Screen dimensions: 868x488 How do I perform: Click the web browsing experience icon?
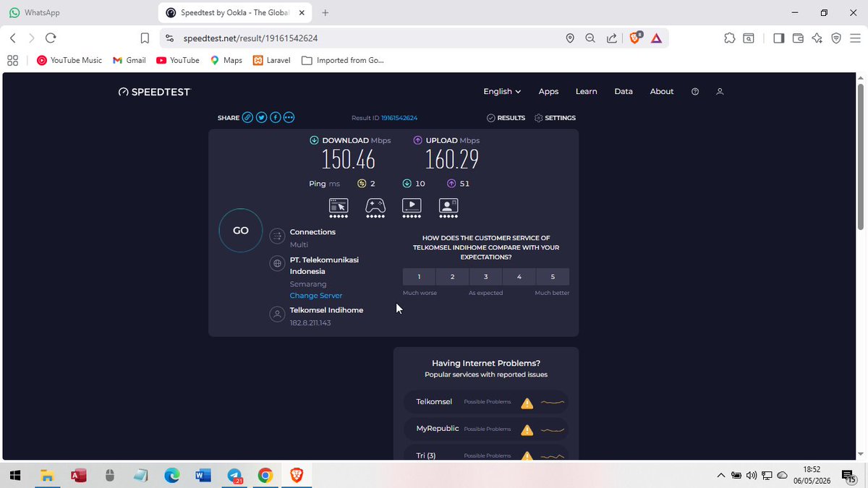pyautogui.click(x=339, y=206)
